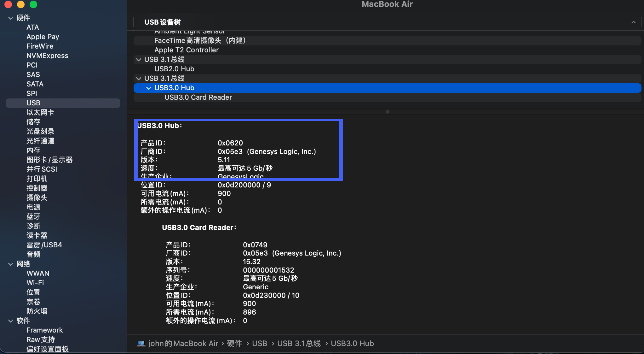Click the green zoom window button

33,4
